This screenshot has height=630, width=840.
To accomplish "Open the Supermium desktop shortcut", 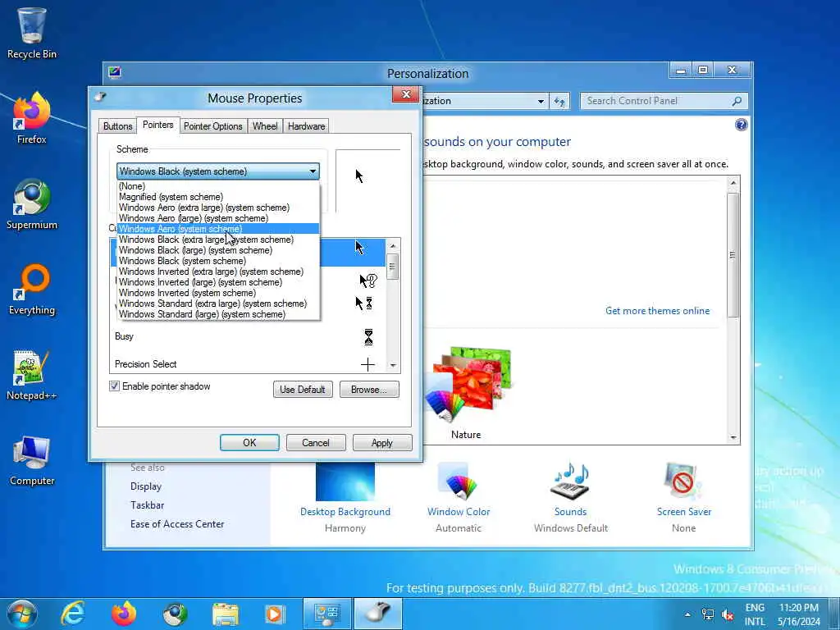I will coord(32,203).
